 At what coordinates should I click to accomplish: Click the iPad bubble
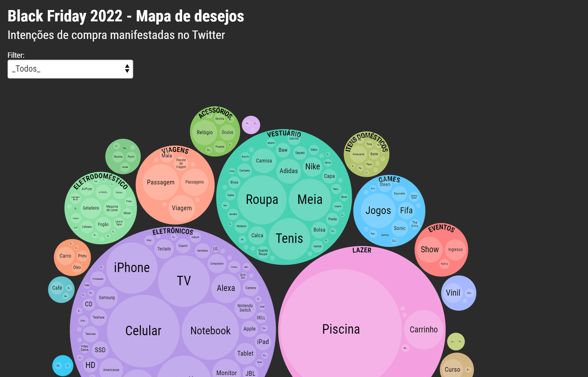(x=263, y=342)
